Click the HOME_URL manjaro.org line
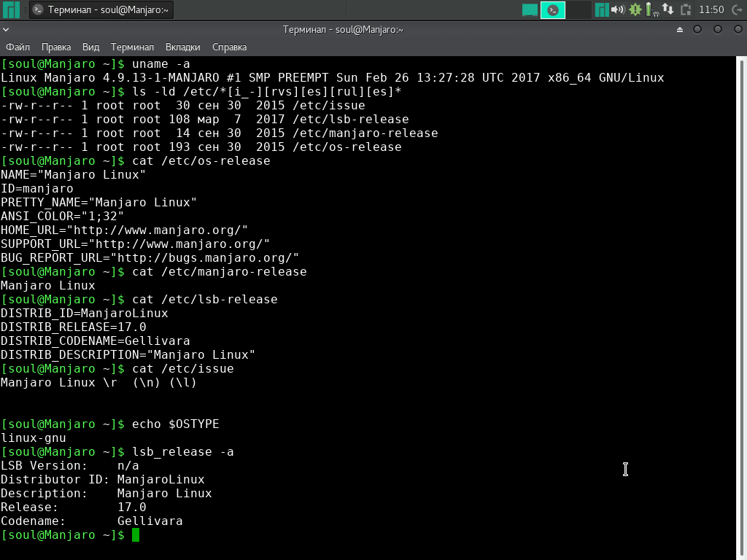This screenshot has height=560, width=747. click(x=124, y=230)
